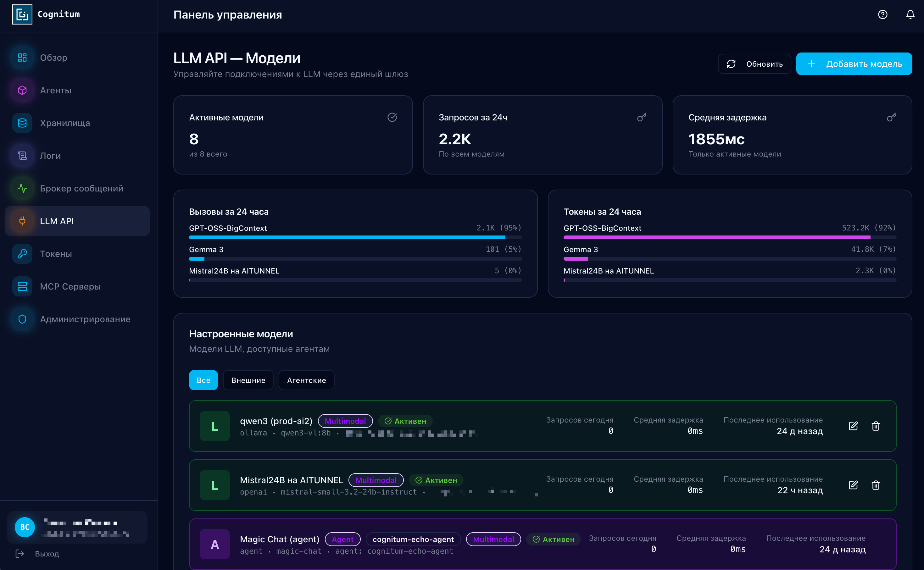The width and height of the screenshot is (924, 570).
Task: Click GPT-OSS-BigContext calls progress bar
Action: pyautogui.click(x=355, y=237)
